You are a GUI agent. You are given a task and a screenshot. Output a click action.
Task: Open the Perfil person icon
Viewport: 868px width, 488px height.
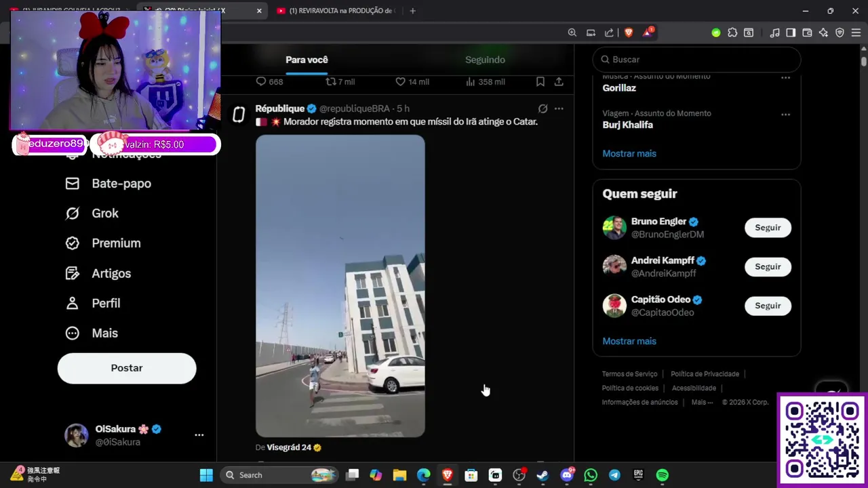point(72,303)
